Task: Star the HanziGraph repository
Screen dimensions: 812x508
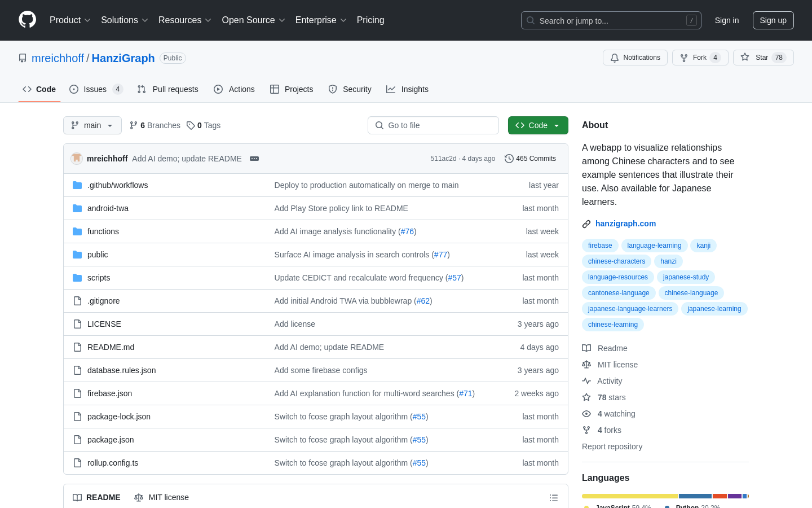Action: [763, 58]
